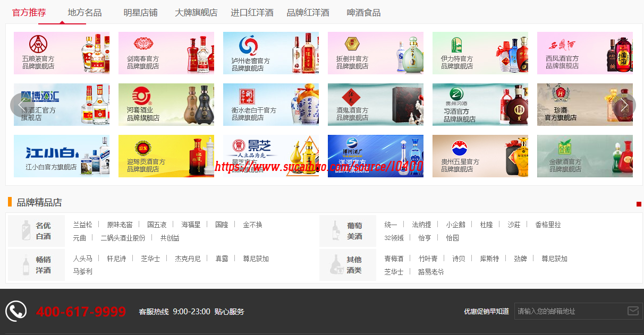Click the 共创益 link
The height and width of the screenshot is (335, 644).
pos(170,238)
